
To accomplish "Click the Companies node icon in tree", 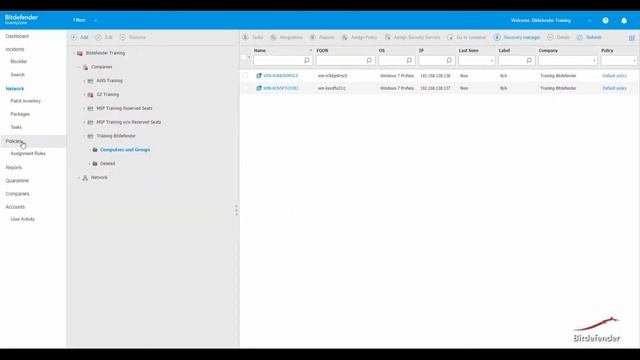I will click(85, 67).
